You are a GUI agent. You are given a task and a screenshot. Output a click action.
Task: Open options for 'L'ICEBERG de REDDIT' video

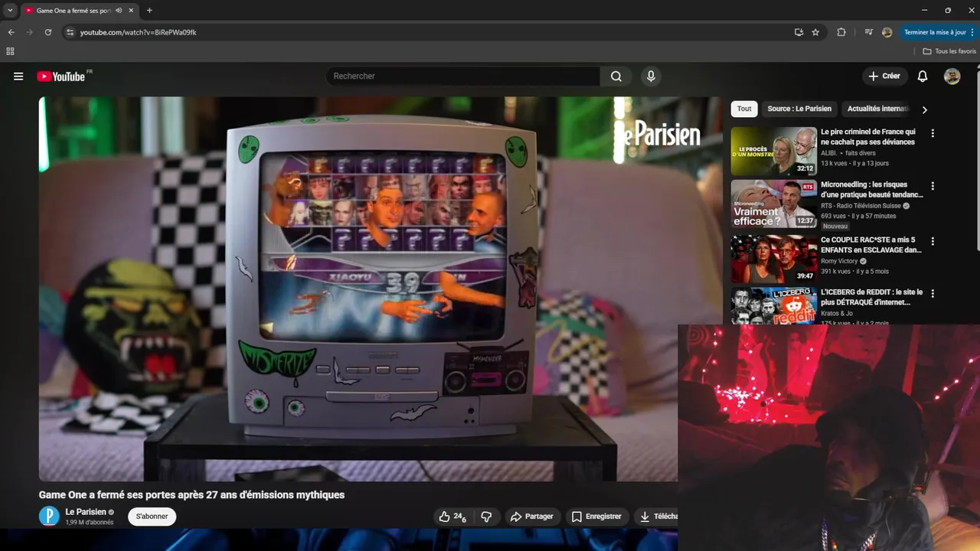click(x=933, y=294)
